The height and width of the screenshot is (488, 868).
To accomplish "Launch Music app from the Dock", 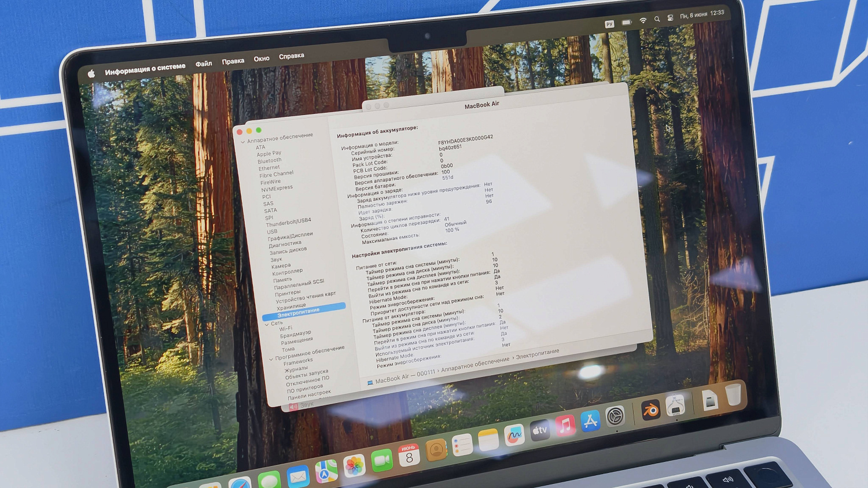I will [565, 426].
